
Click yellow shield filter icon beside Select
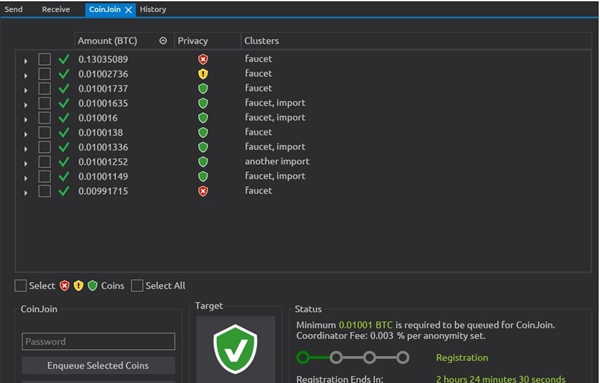coord(78,286)
